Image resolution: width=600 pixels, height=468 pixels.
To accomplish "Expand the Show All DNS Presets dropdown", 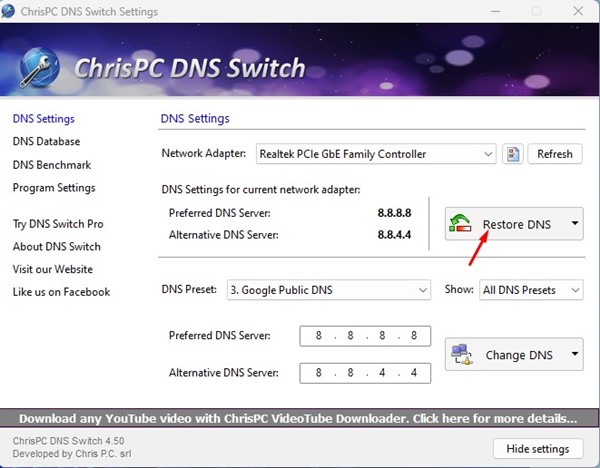I will [530, 290].
